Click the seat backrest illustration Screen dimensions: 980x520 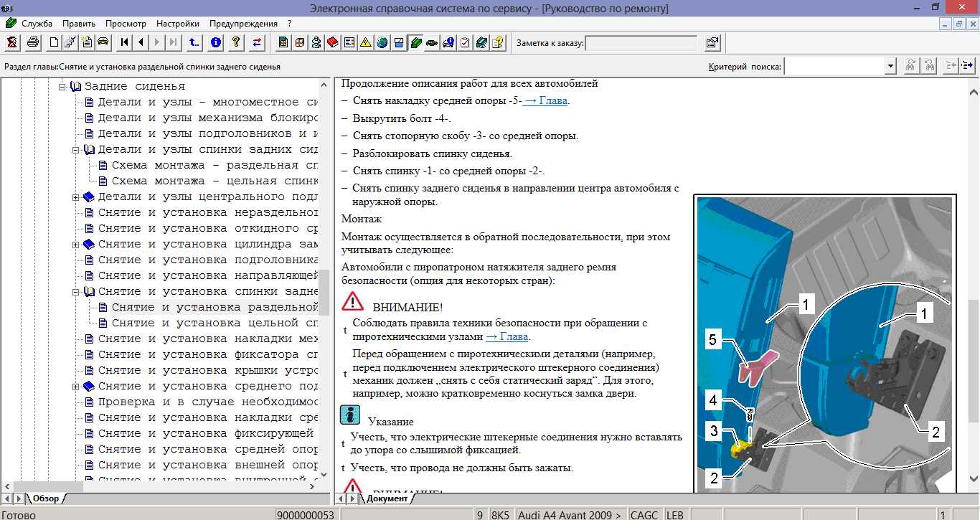pos(824,344)
